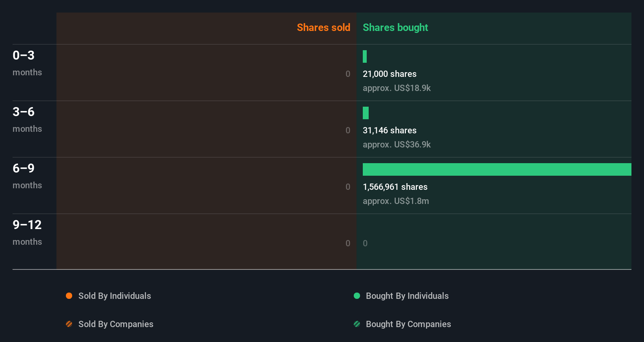Click the striped Sold By Companies legend icon
644x342 pixels.
point(69,324)
